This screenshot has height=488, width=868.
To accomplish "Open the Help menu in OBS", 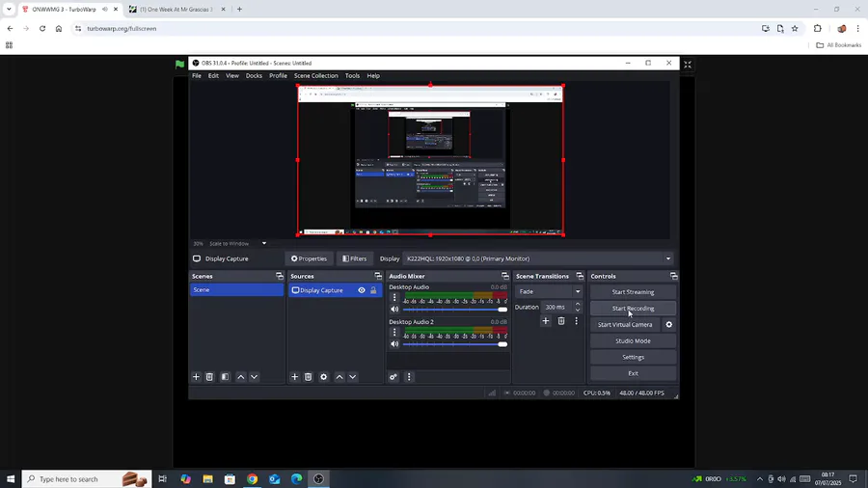I will pyautogui.click(x=373, y=76).
